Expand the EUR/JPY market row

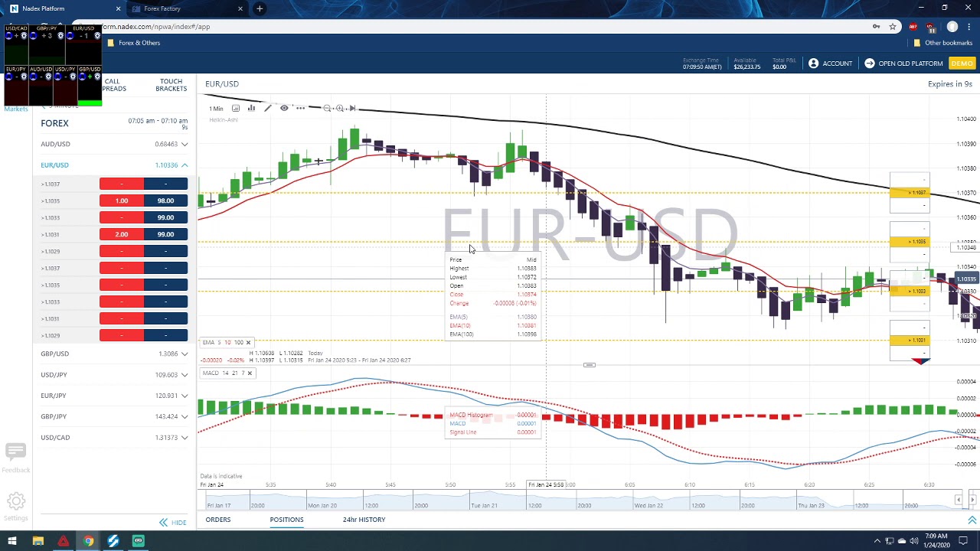pyautogui.click(x=114, y=396)
